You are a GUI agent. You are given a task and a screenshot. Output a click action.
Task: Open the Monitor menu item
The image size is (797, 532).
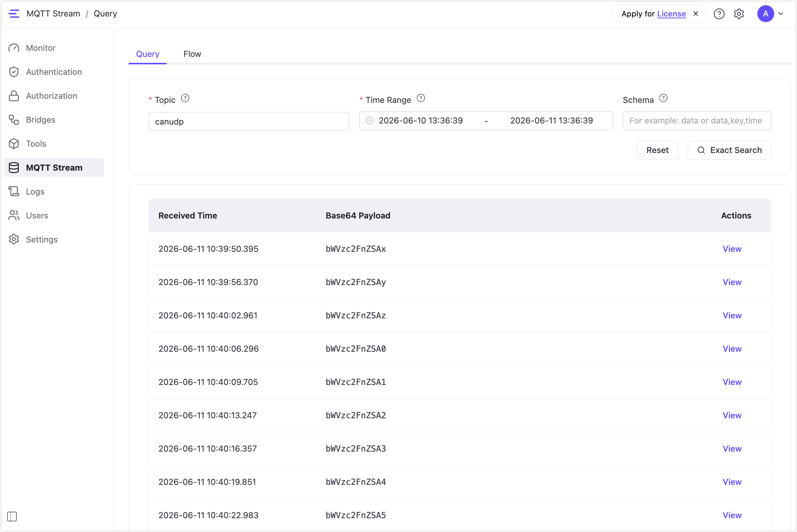pyautogui.click(x=54, y=48)
